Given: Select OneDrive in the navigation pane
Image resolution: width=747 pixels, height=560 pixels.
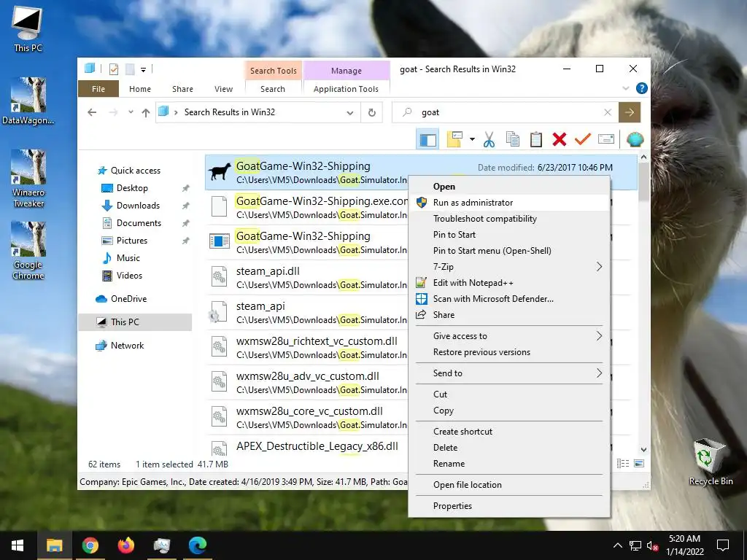Looking at the screenshot, I should [x=128, y=298].
